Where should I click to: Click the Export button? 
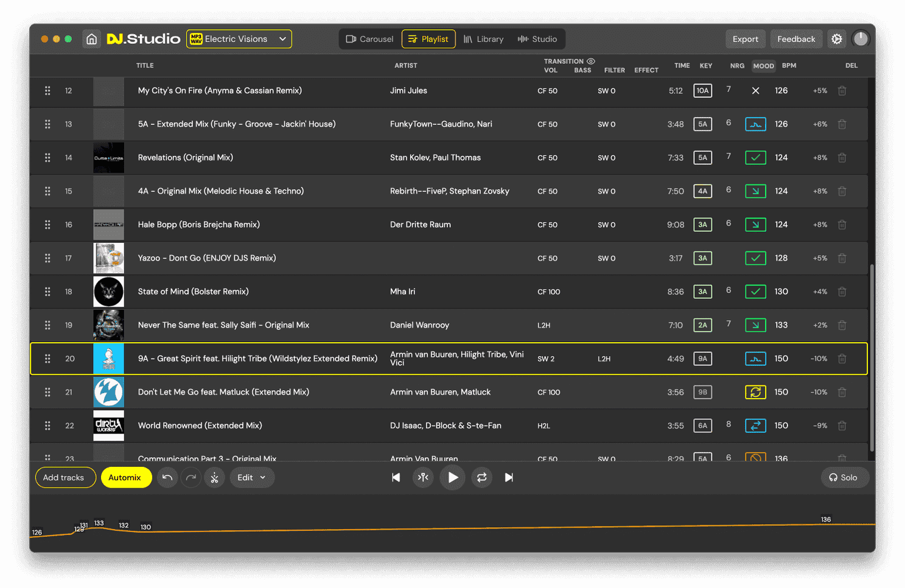click(745, 39)
